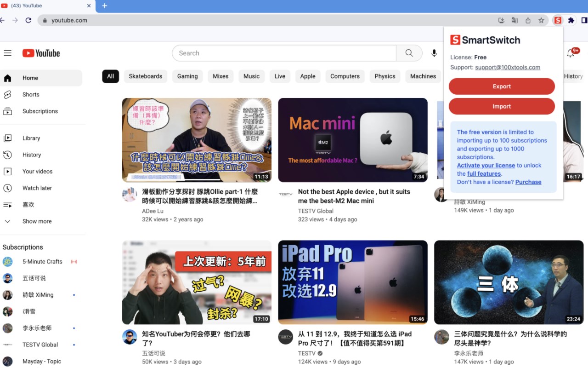This screenshot has height=368, width=588.
Task: Open Watch later in sidebar
Action: (x=41, y=188)
